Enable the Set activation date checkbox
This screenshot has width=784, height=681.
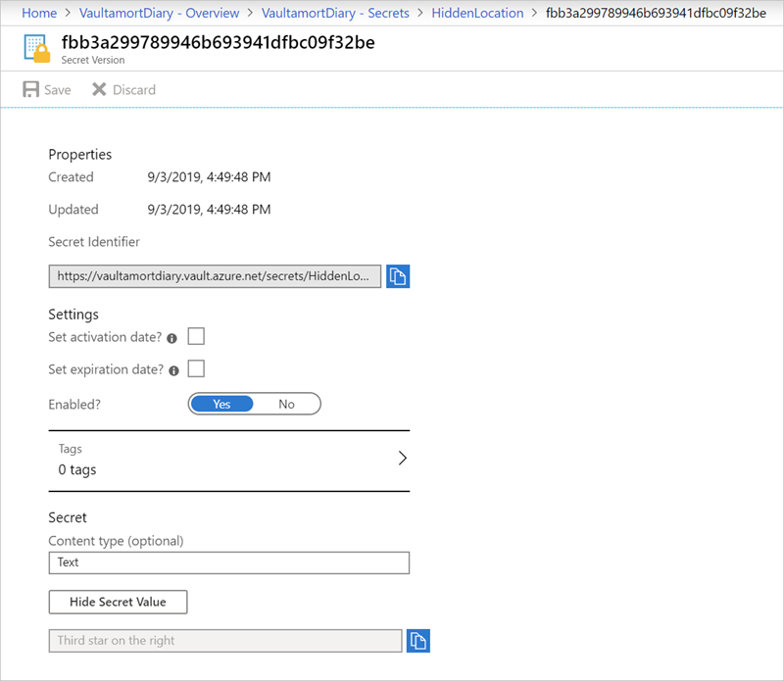click(196, 336)
